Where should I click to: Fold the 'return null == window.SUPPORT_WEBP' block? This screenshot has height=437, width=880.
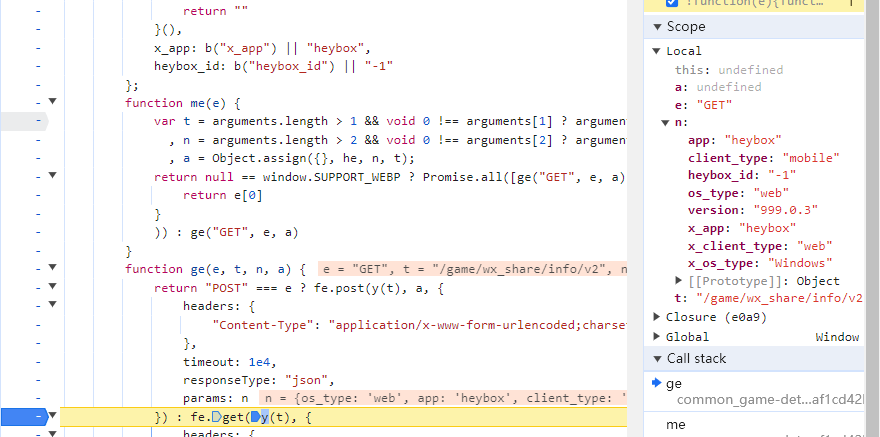click(52, 175)
